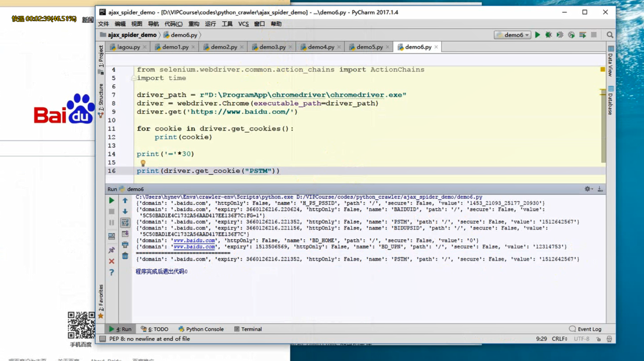Screen dimensions: 644x361
Task: Change CRLF line separator
Action: click(559, 339)
